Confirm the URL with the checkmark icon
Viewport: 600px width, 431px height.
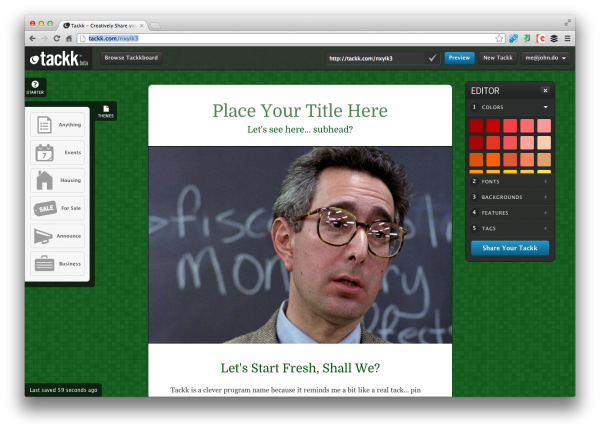[x=432, y=58]
